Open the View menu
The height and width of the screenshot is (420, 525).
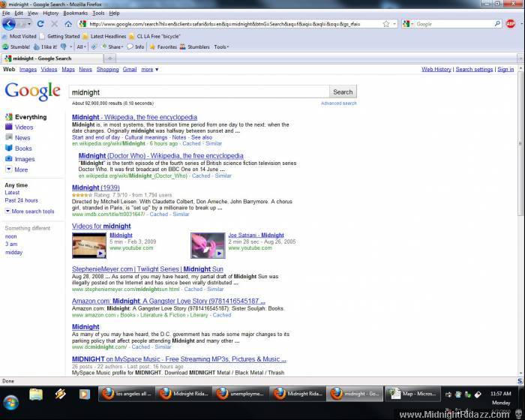(33, 13)
